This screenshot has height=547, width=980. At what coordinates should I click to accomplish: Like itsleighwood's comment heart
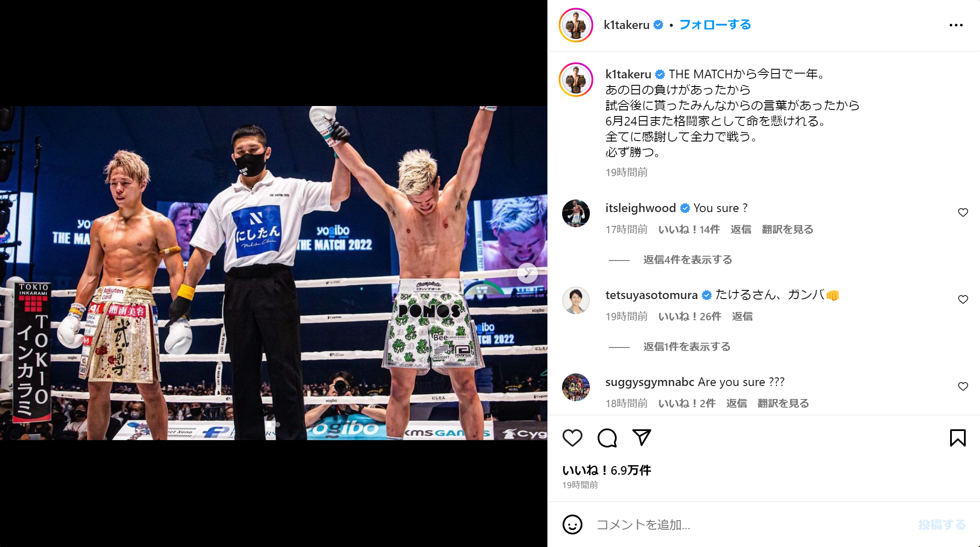click(963, 212)
